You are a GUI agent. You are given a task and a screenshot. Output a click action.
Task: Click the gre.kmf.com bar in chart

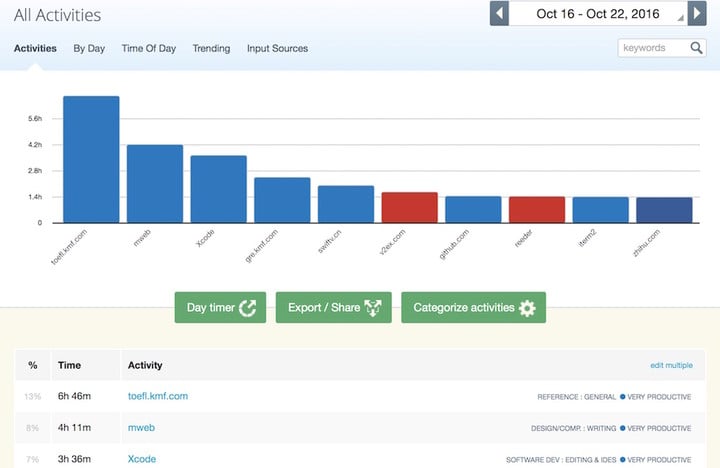pos(282,200)
